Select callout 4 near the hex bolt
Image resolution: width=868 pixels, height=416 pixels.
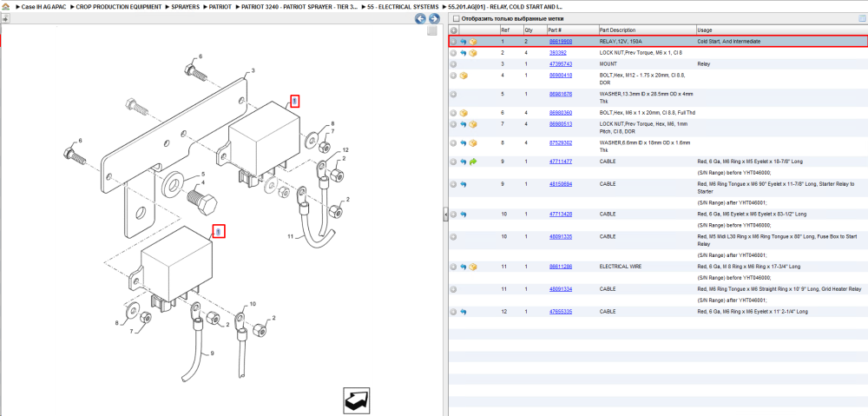click(203, 182)
